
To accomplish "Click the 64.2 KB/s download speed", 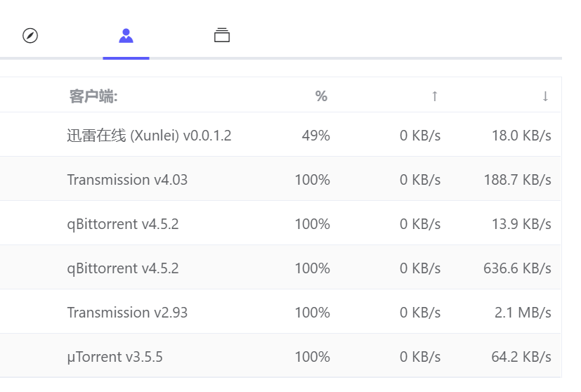I will pos(521,357).
